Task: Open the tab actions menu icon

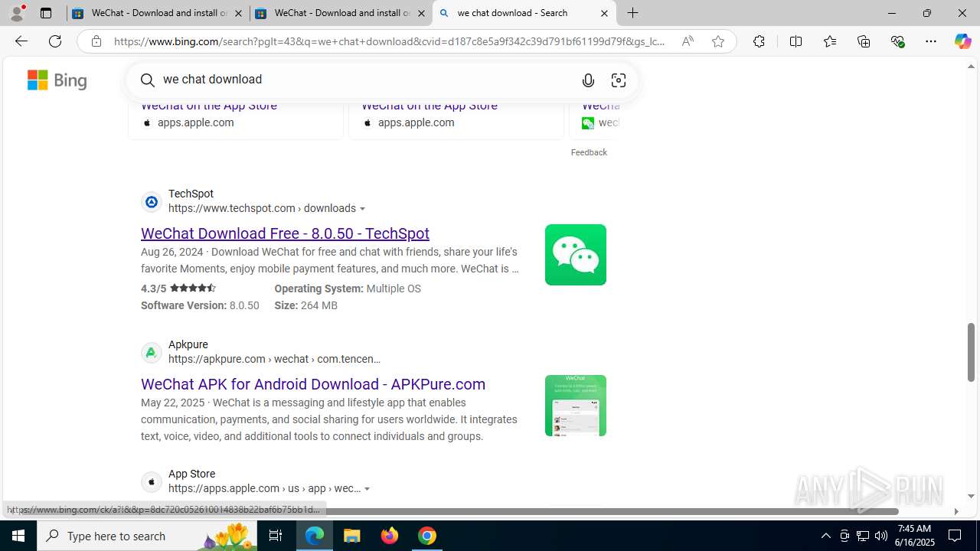Action: click(x=46, y=13)
